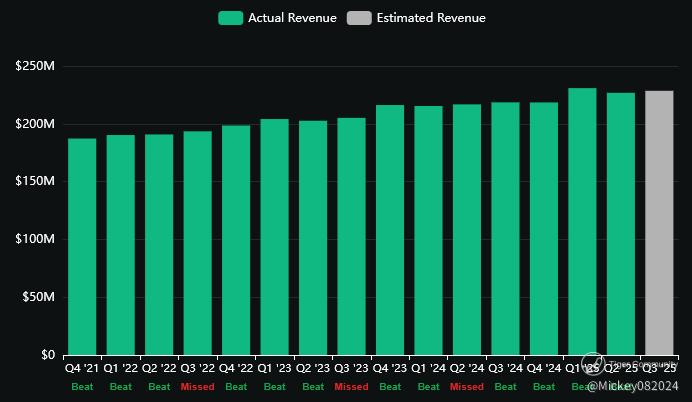
Task: Click the Q4 '24 quarter label
Action: pos(544,368)
